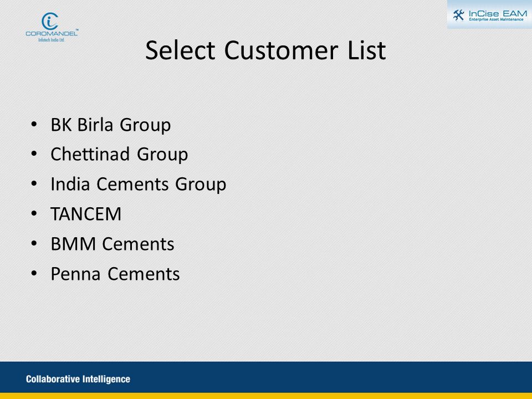Screen dimensions: 532x399
Task: Click 'Chettinad Group' bullet text
Action: pos(119,155)
